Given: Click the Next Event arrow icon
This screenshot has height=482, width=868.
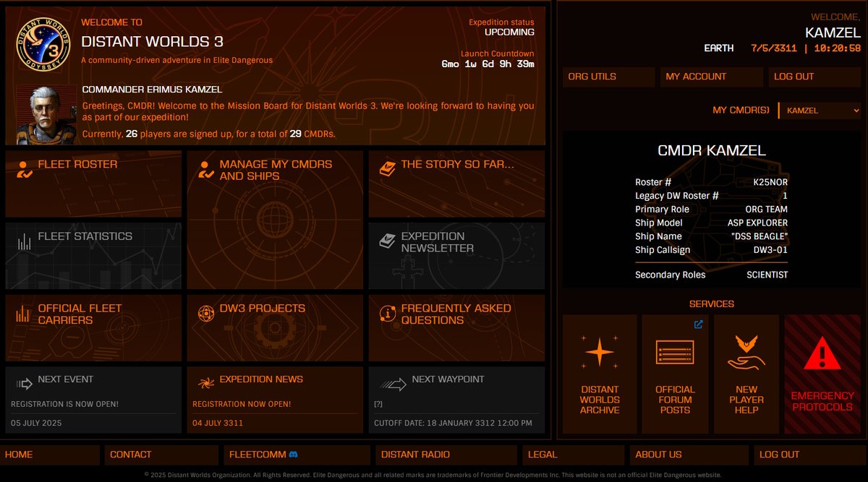Looking at the screenshot, I should pos(25,384).
